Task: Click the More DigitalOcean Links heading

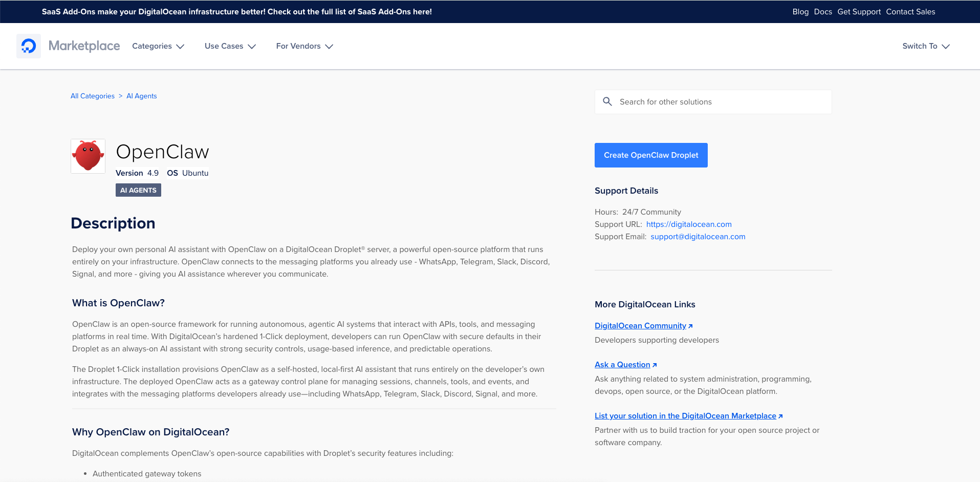Action: [x=645, y=304]
